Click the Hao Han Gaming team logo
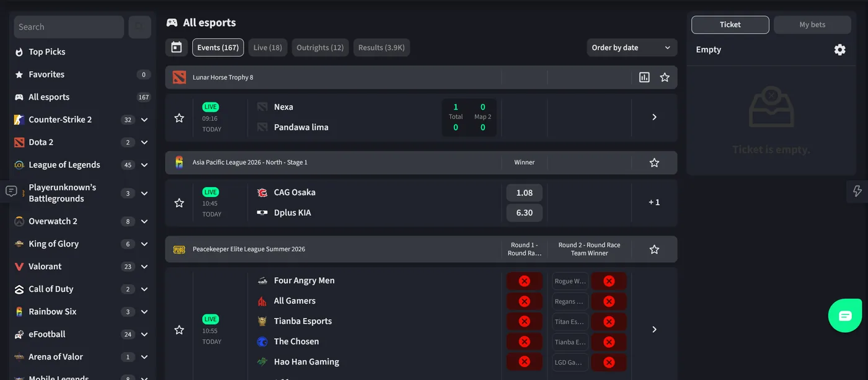The image size is (868, 380). (x=262, y=362)
